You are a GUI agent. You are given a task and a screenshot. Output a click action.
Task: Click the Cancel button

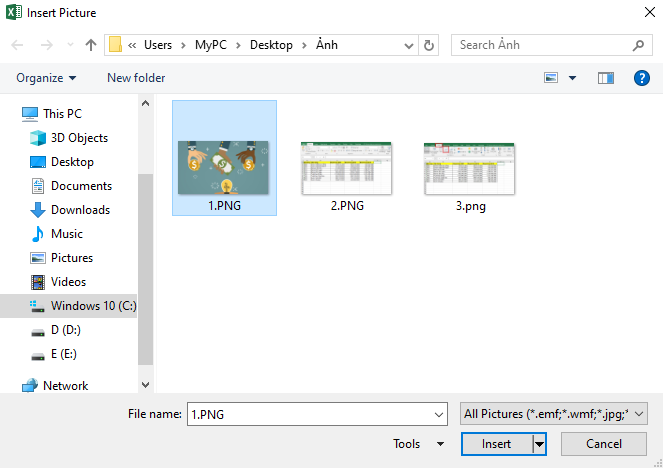tap(604, 444)
